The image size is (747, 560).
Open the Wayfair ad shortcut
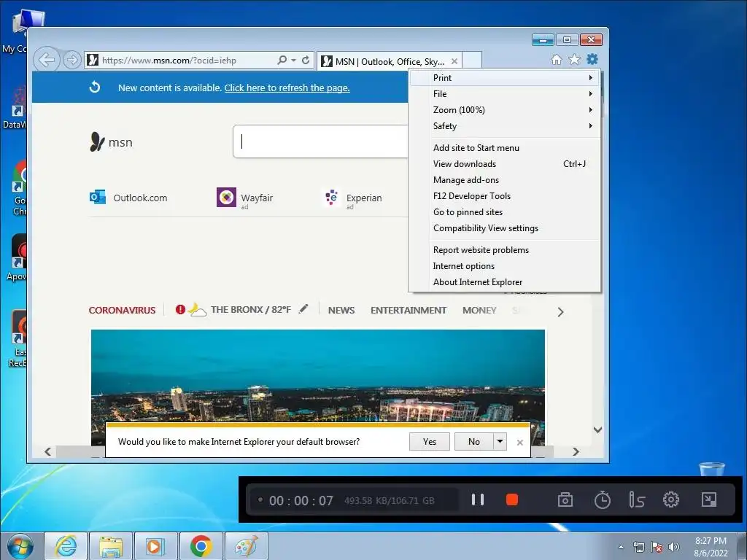click(245, 198)
